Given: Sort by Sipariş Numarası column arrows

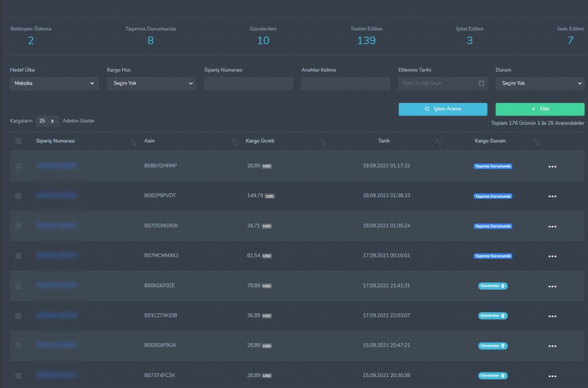Looking at the screenshot, I should [x=133, y=142].
